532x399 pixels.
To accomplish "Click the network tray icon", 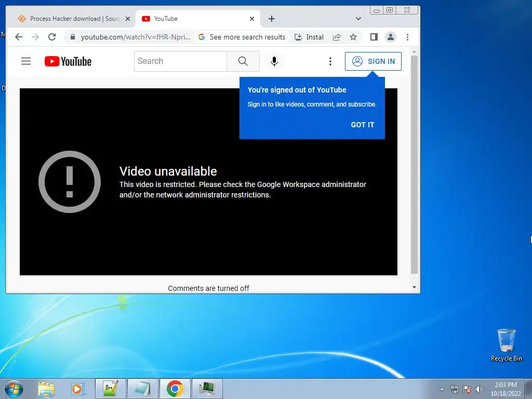I will 454,389.
